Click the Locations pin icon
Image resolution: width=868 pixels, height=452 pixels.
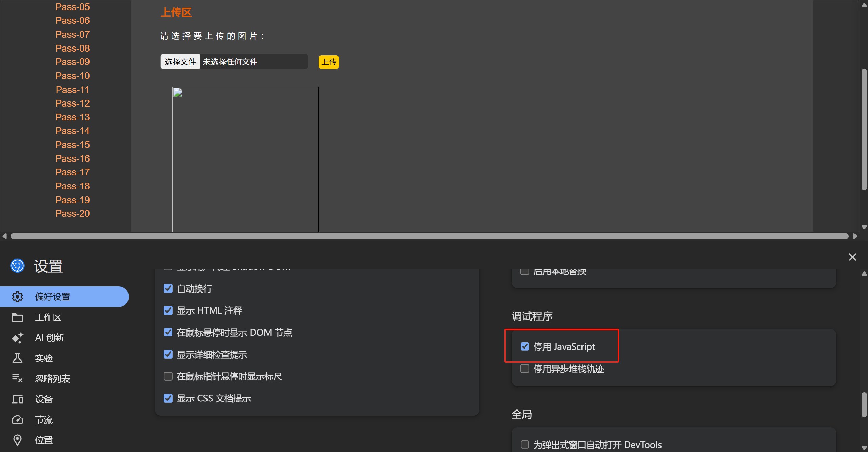click(17, 440)
